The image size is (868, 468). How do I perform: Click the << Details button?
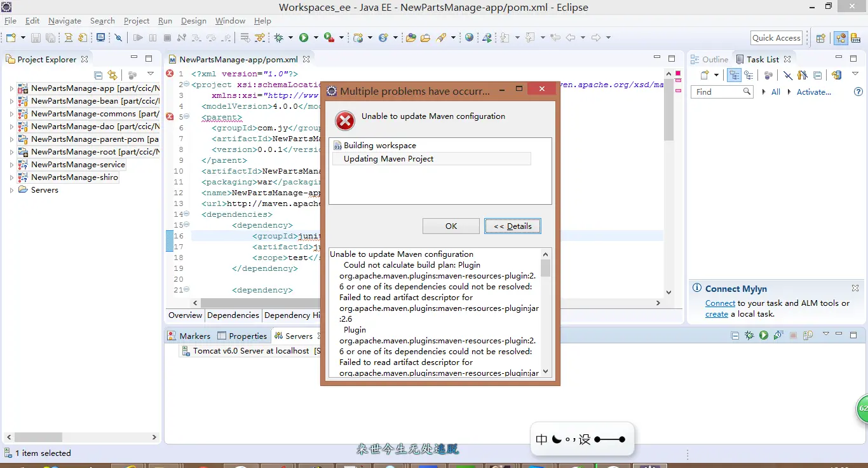pos(513,226)
